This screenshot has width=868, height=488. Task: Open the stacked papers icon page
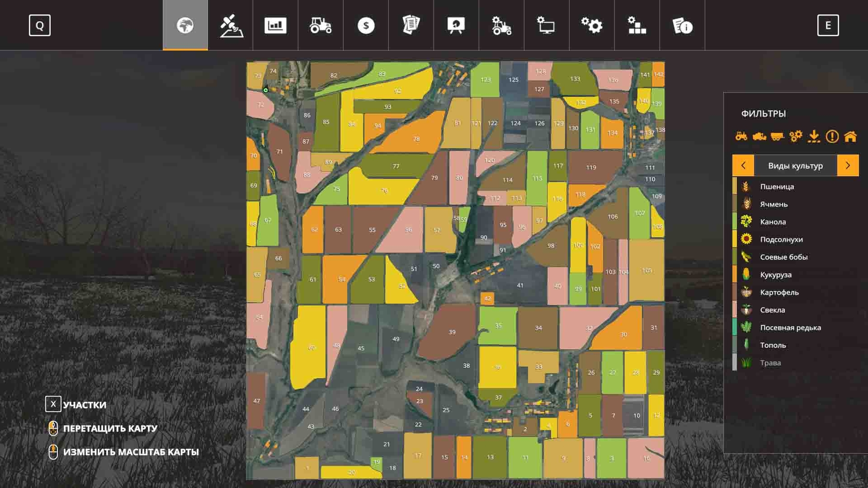coord(411,26)
